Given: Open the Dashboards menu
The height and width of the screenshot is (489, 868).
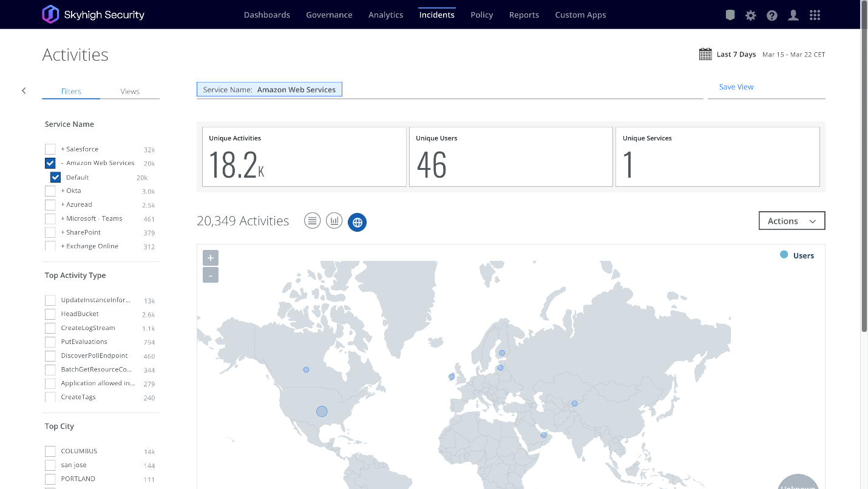Looking at the screenshot, I should [267, 15].
